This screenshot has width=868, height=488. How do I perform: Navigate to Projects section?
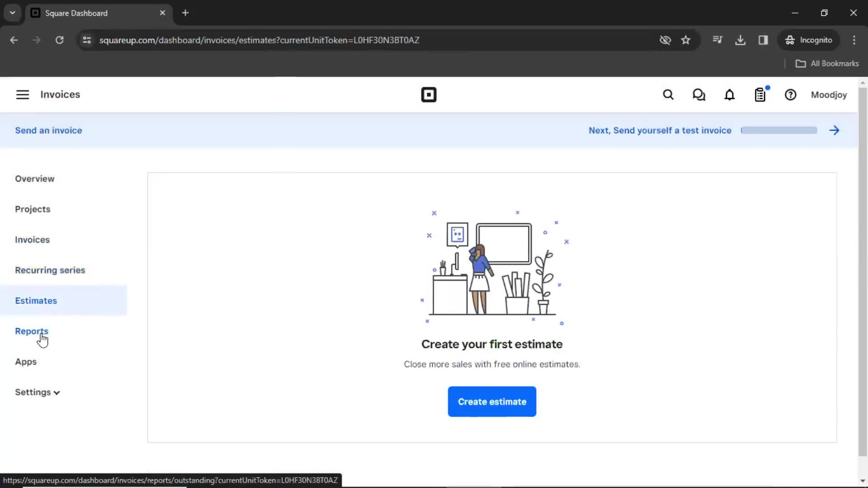[32, 209]
